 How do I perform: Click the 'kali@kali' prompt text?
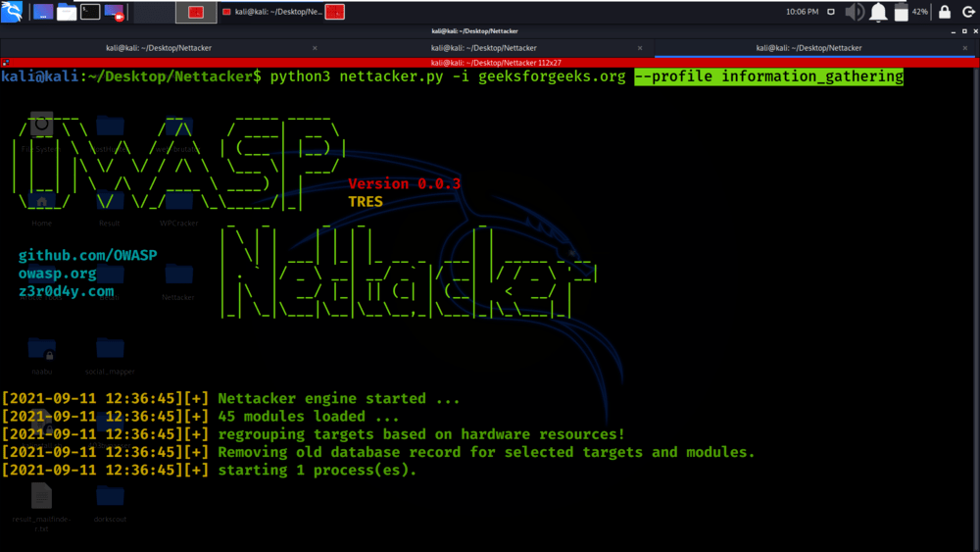[40, 76]
